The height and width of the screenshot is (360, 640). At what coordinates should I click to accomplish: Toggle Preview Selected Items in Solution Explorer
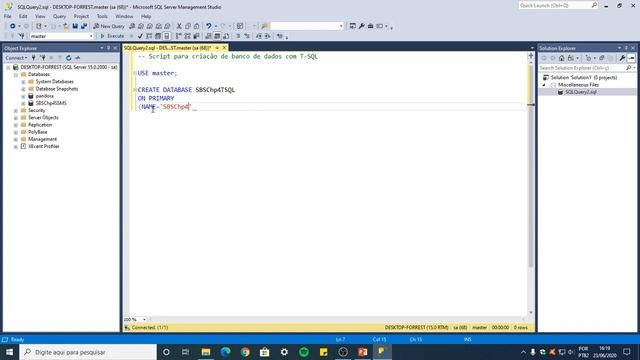[x=631, y=58]
